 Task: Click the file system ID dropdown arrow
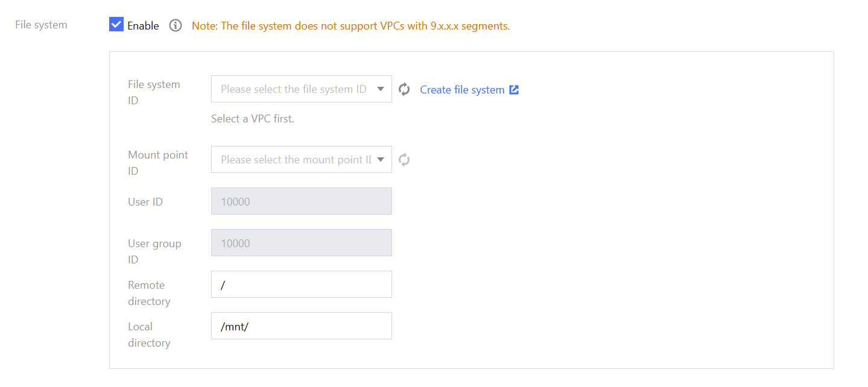coord(381,89)
